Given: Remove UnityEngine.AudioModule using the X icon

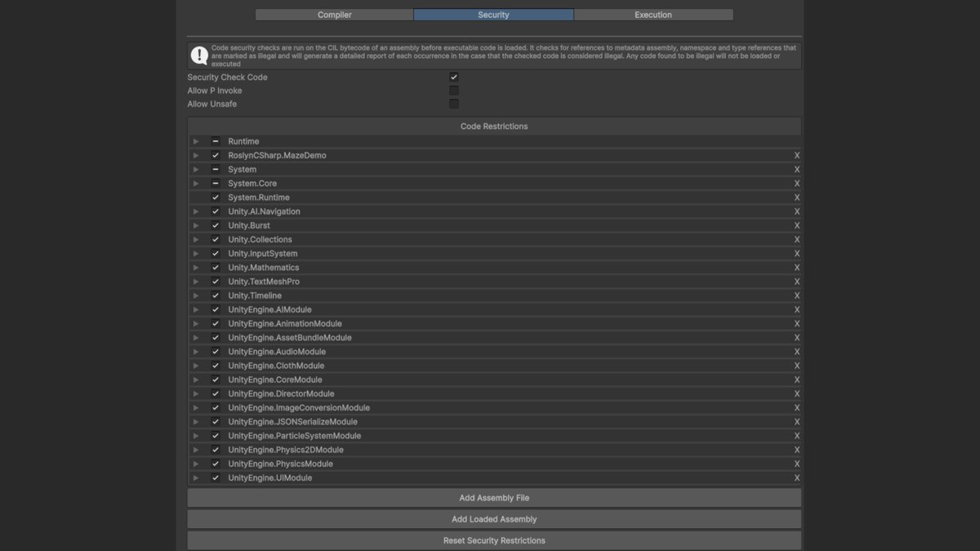Looking at the screenshot, I should (797, 352).
